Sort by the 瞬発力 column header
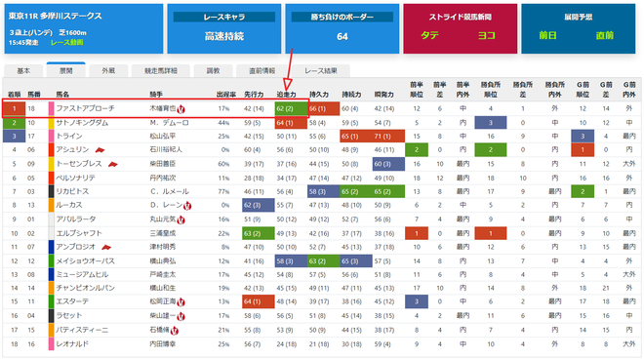644x359 pixels. pos(384,95)
